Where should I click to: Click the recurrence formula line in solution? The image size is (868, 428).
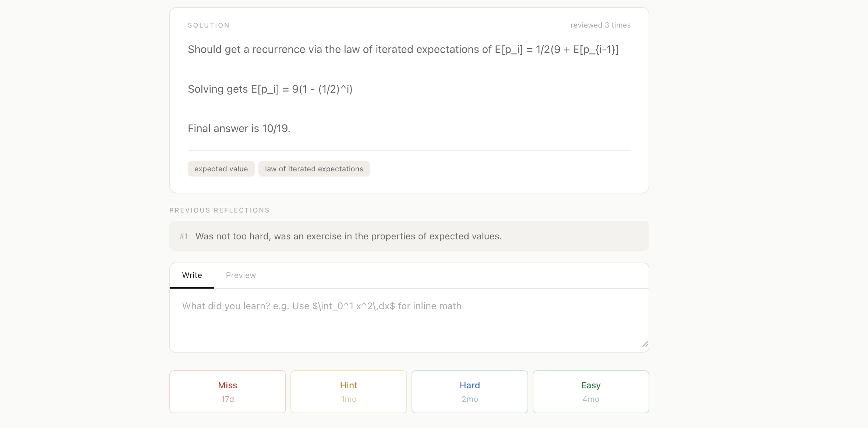[x=403, y=49]
